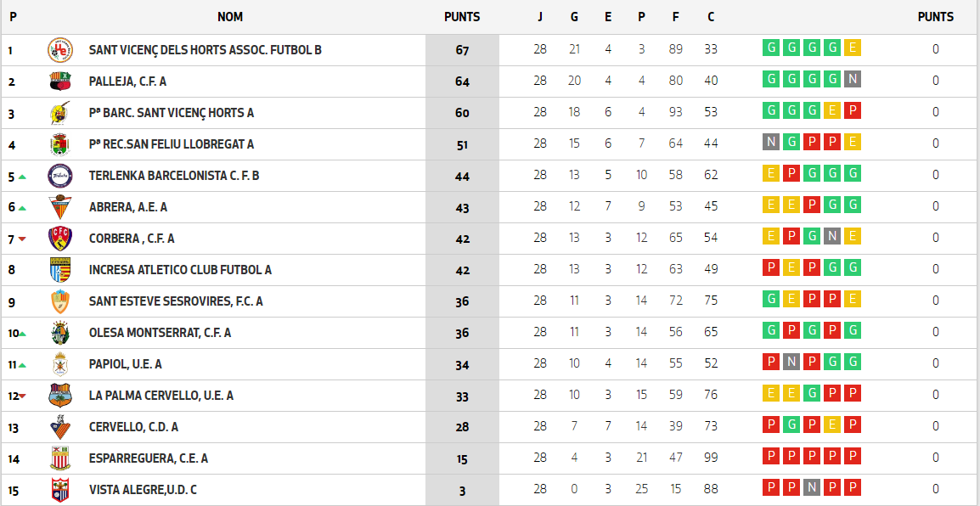Click the La Palma Cervello team crest
980x506 pixels.
[60, 395]
